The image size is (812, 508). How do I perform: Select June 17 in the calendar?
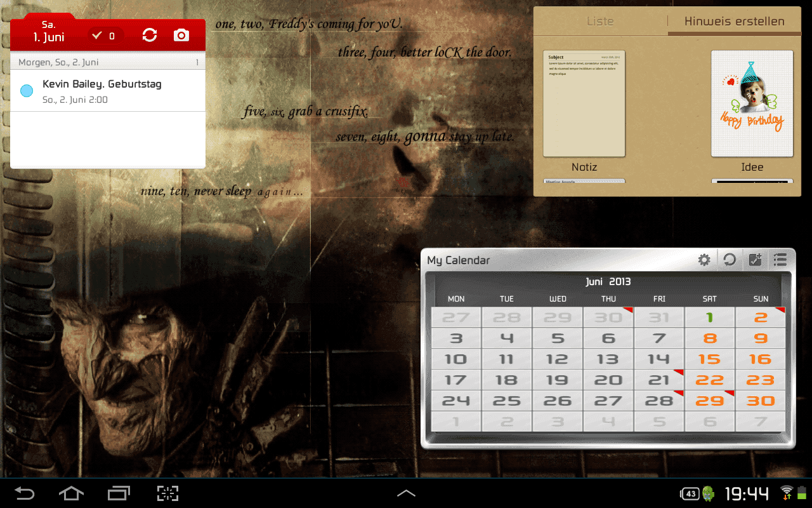456,380
